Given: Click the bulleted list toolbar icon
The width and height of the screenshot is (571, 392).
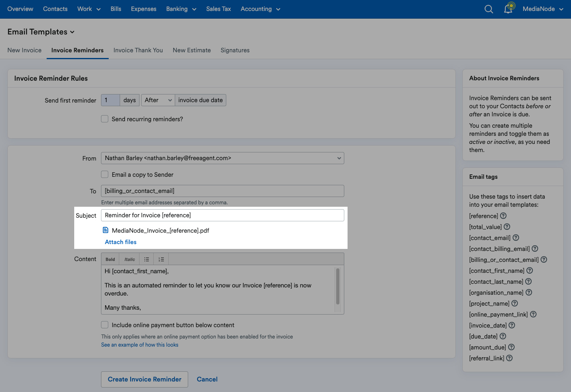Looking at the screenshot, I should (x=146, y=259).
